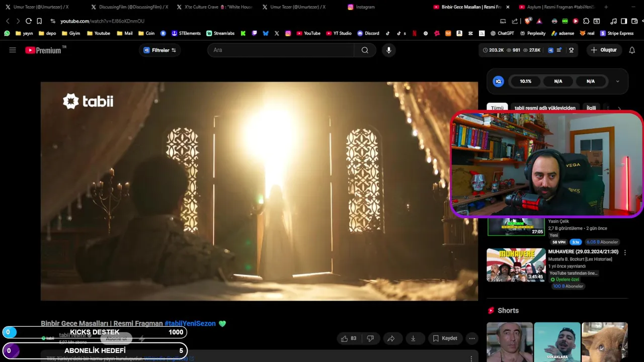Screen dimensions: 644x362
Task: Save video with Kaydet button
Action: (445, 338)
